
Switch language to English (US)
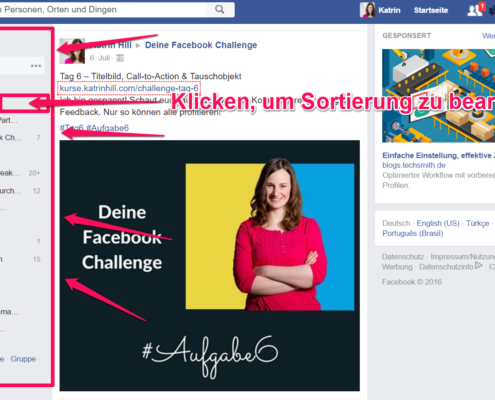(438, 223)
